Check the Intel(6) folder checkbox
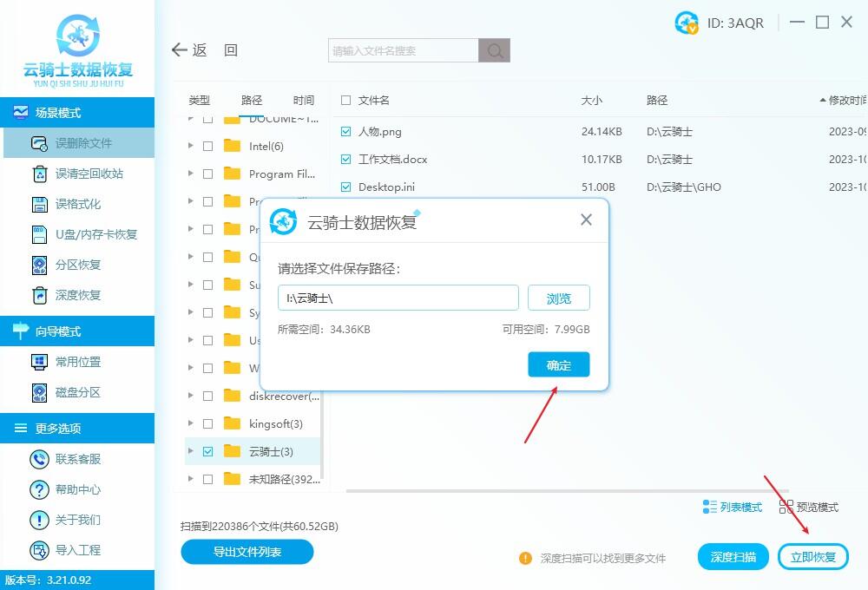This screenshot has width=868, height=590. pos(208,146)
